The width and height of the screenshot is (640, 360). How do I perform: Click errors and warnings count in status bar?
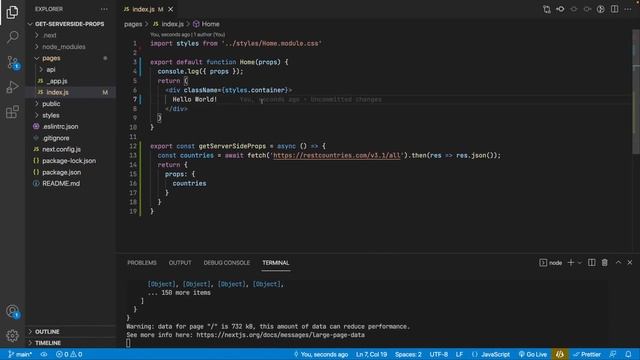click(x=69, y=354)
